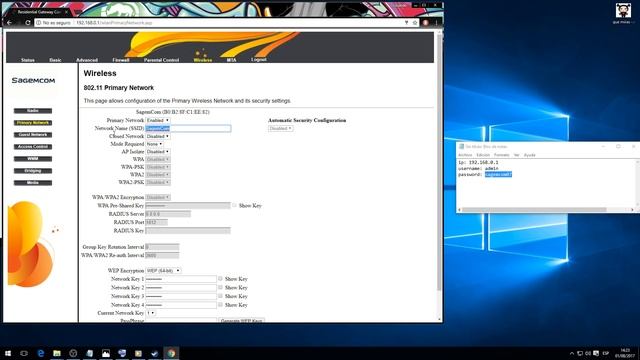Open volume control in system tray
The image size is (640, 360).
tap(588, 353)
